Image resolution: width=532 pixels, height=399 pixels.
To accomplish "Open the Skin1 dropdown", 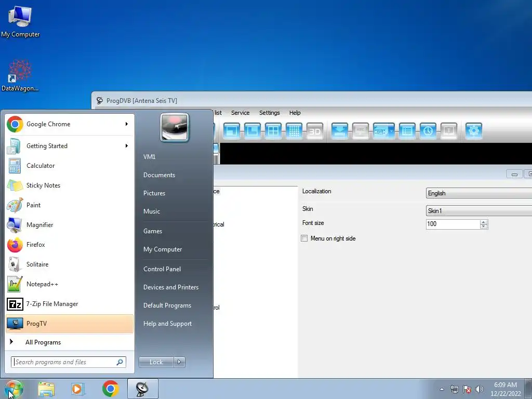I will click(x=478, y=211).
